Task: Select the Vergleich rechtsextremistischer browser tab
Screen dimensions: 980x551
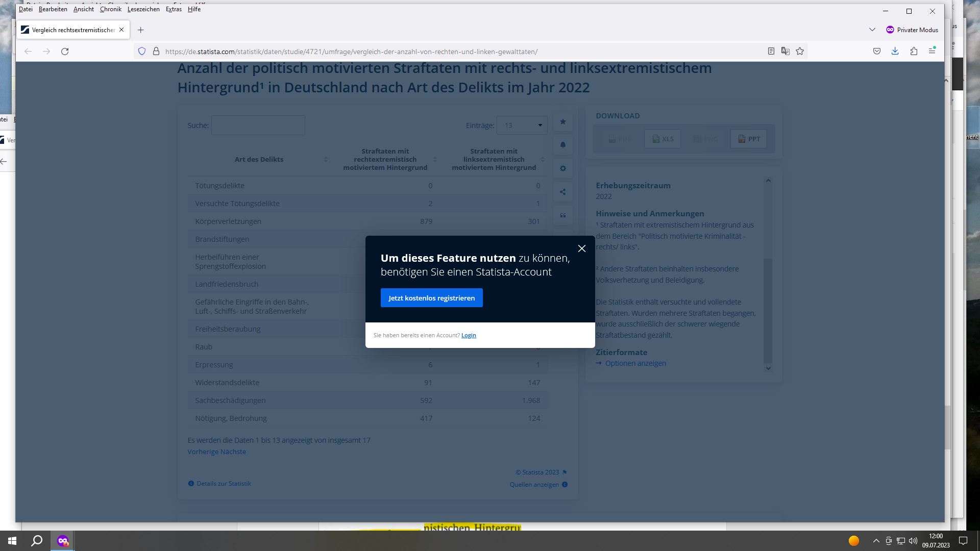Action: click(71, 30)
